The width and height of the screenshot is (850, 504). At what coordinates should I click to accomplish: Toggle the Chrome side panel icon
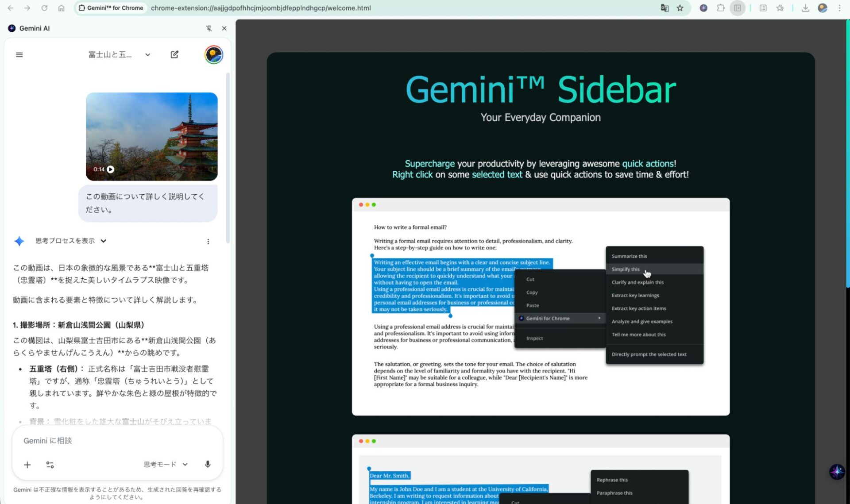[x=738, y=8]
